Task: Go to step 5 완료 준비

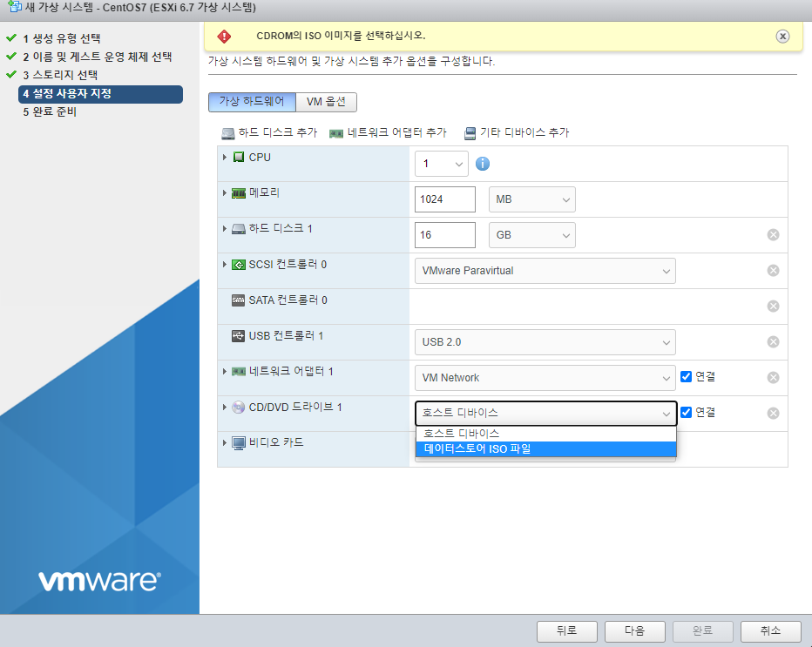Action: [50, 111]
